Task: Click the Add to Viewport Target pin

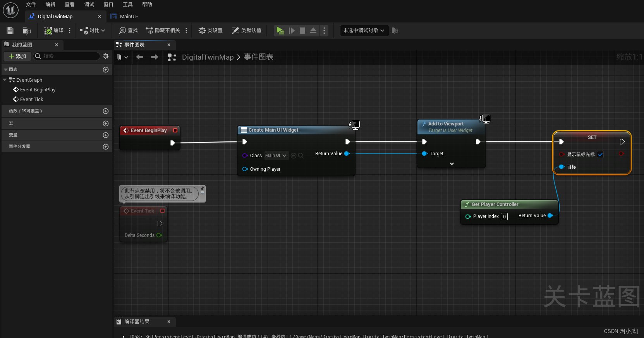Action: [x=424, y=154]
